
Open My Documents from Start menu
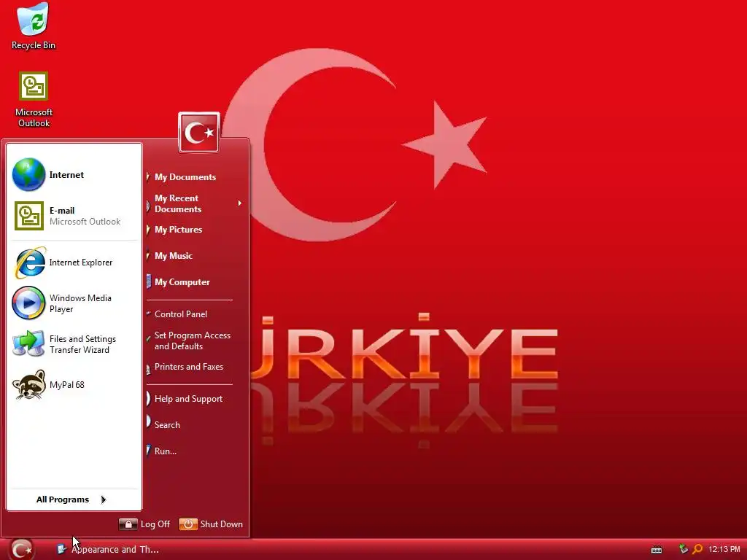(x=185, y=177)
